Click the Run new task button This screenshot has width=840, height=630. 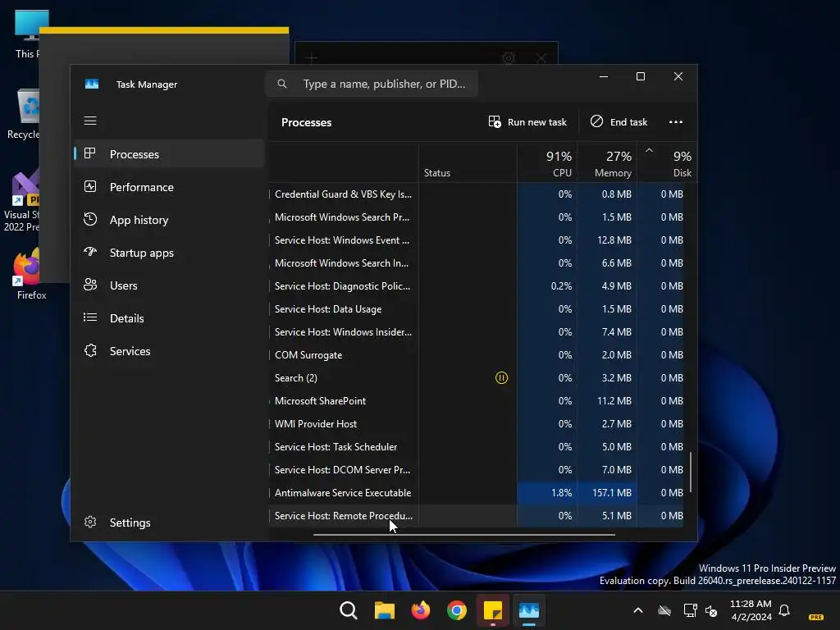coord(527,122)
